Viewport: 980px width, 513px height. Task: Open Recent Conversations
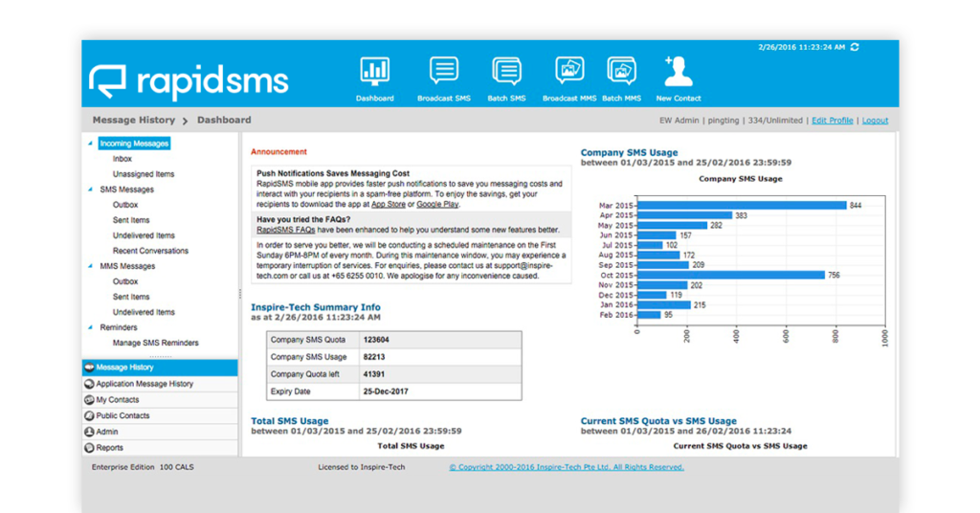pyautogui.click(x=150, y=251)
